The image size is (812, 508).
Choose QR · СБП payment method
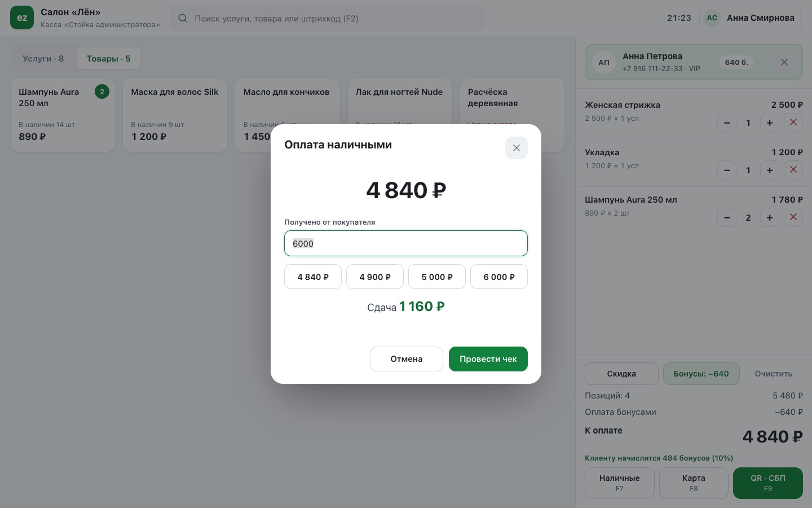[768, 483]
